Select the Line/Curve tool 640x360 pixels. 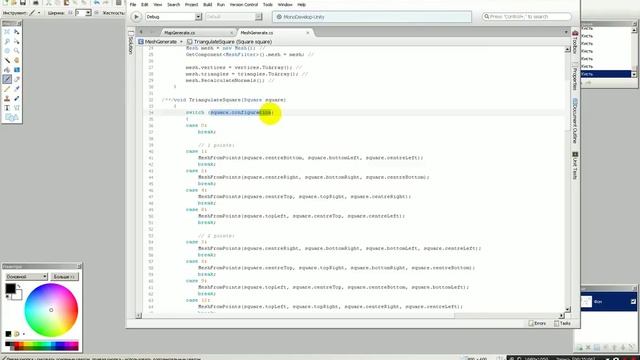(17, 108)
